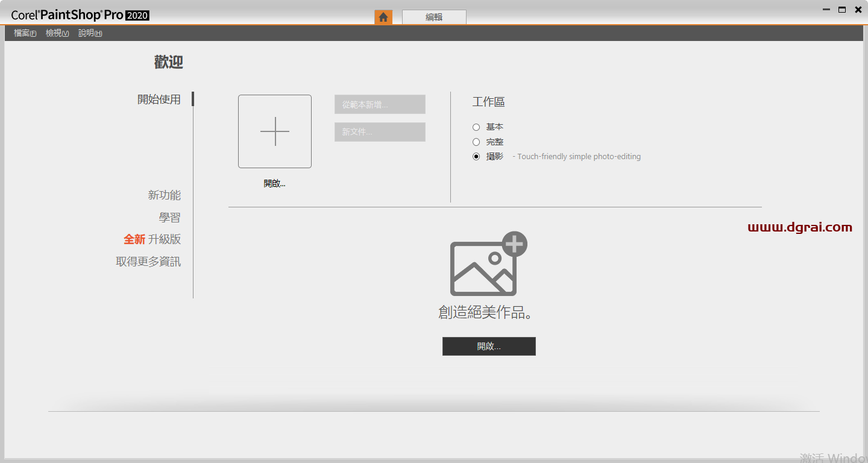Click the add-image picture icon
Viewport: 868px width, 463px height.
(x=488, y=263)
